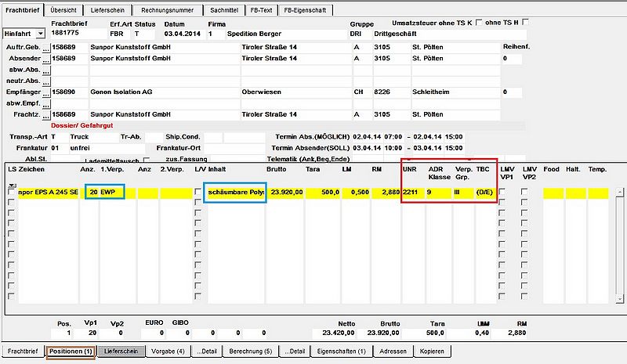Click the Frachtbrief number field 1881775

[78, 33]
